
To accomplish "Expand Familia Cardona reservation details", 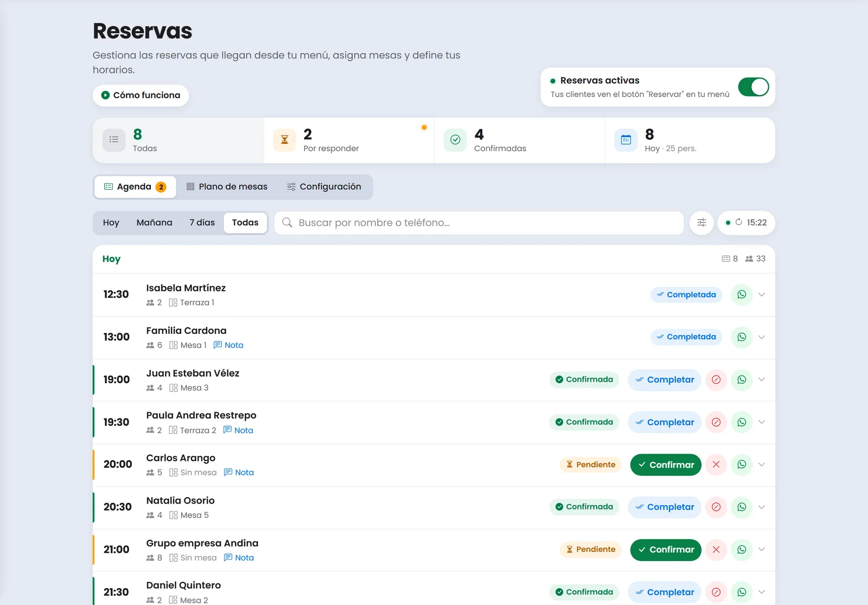I will (762, 337).
